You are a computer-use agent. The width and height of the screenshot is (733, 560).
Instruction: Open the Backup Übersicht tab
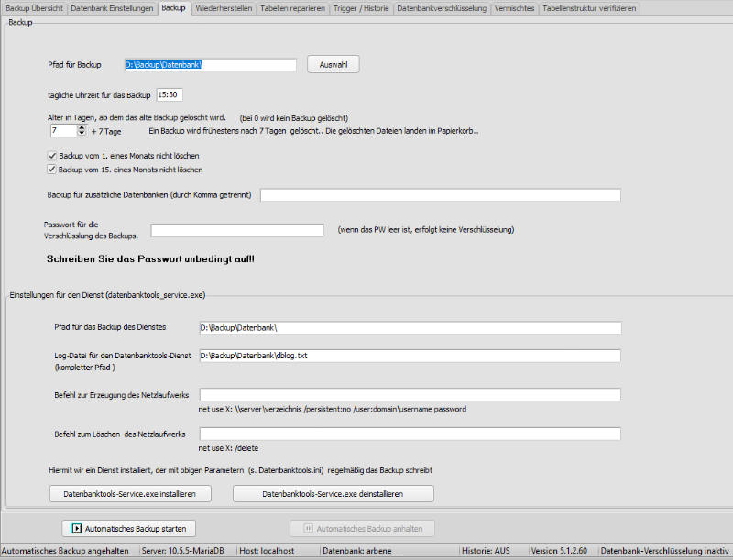pos(33,7)
